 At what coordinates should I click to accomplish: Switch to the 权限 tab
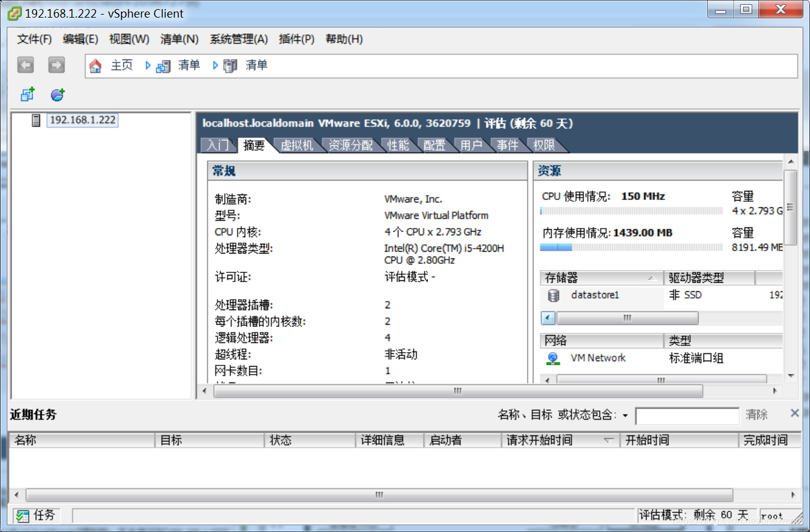click(544, 145)
